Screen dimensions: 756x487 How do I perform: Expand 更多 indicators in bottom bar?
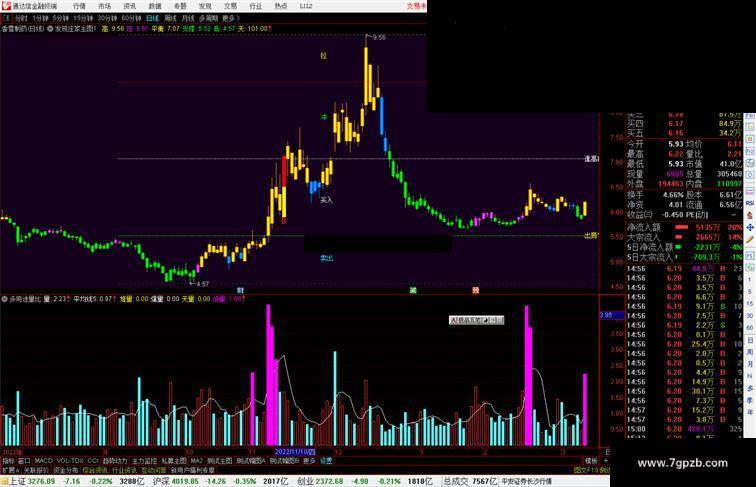coord(309,461)
